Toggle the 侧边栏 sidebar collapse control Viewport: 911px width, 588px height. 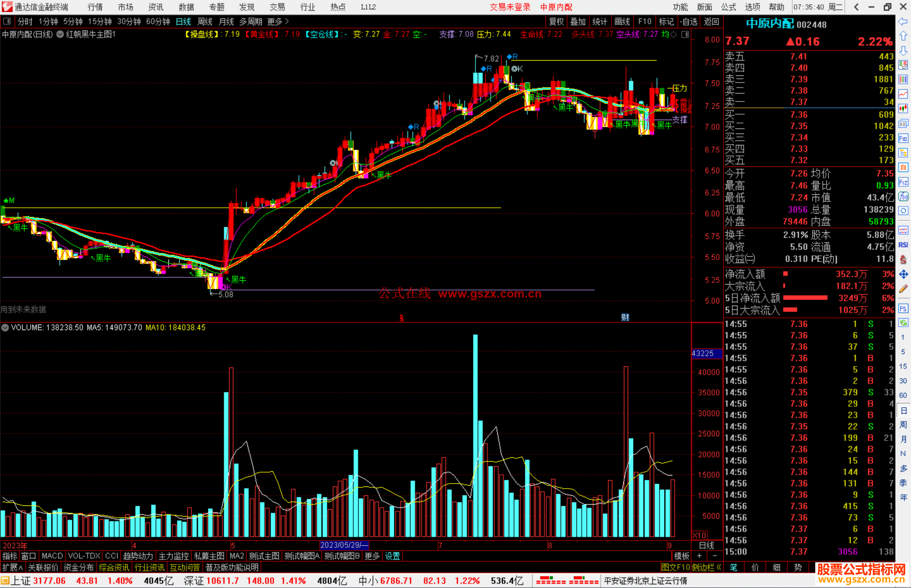pyautogui.click(x=706, y=567)
